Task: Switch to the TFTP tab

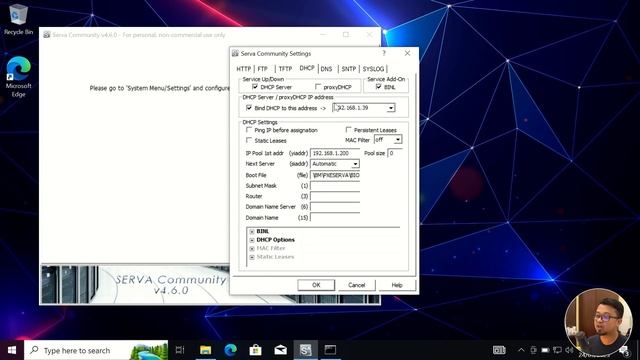Action: 285,69
